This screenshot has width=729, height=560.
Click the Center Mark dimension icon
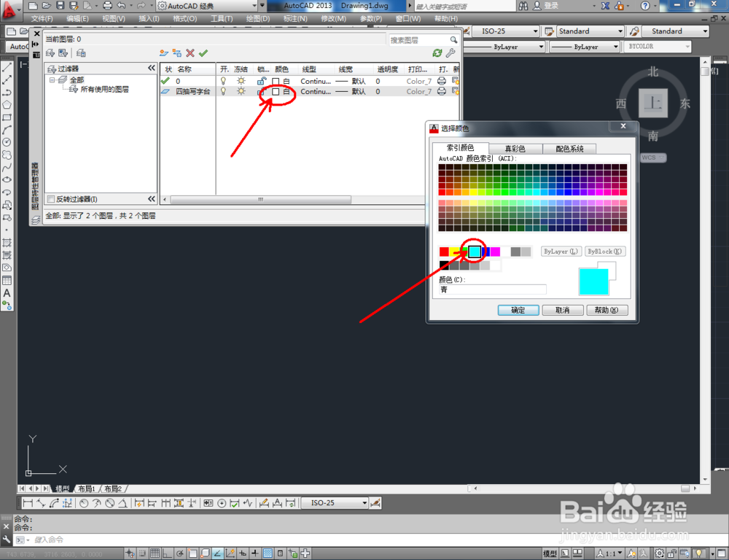tap(222, 503)
